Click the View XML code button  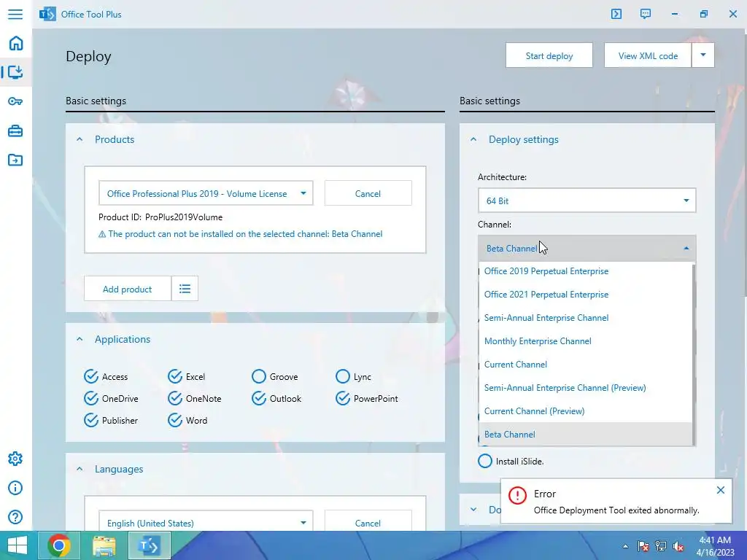click(648, 55)
